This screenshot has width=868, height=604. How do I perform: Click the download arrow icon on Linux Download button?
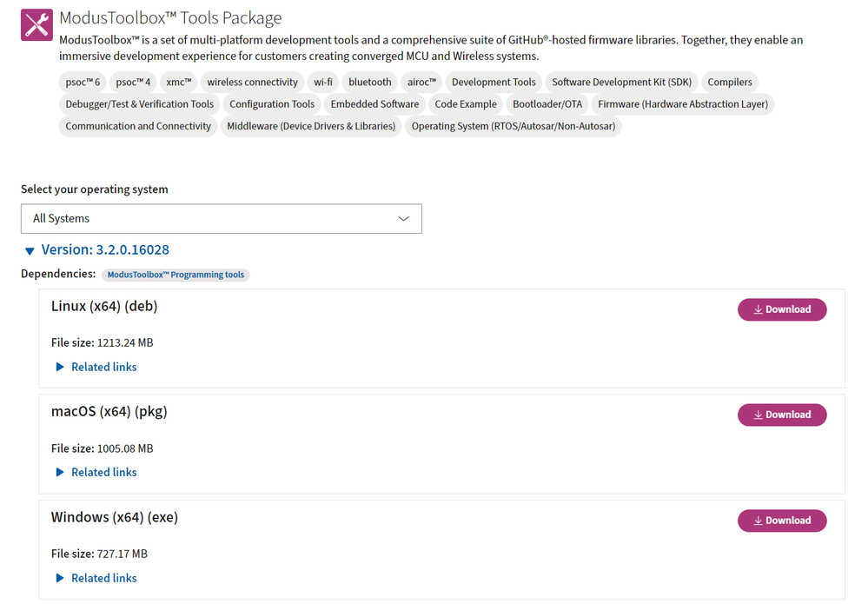click(x=759, y=309)
